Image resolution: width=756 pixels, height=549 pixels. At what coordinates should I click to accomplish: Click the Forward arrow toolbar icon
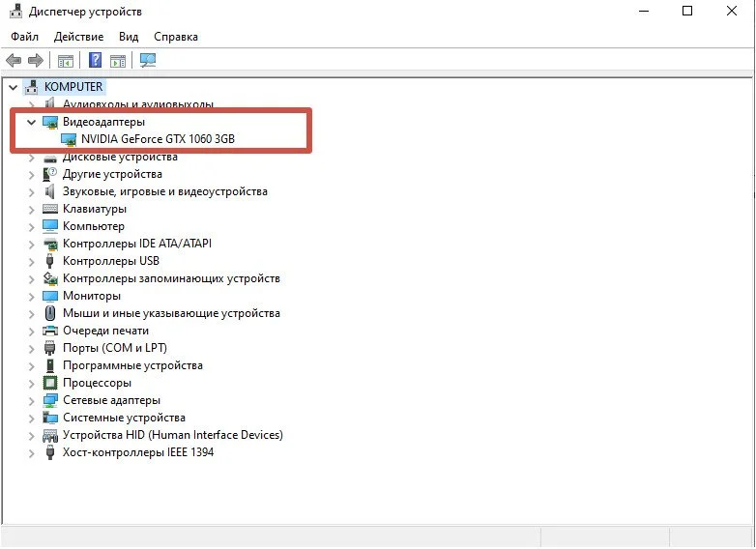click(36, 61)
